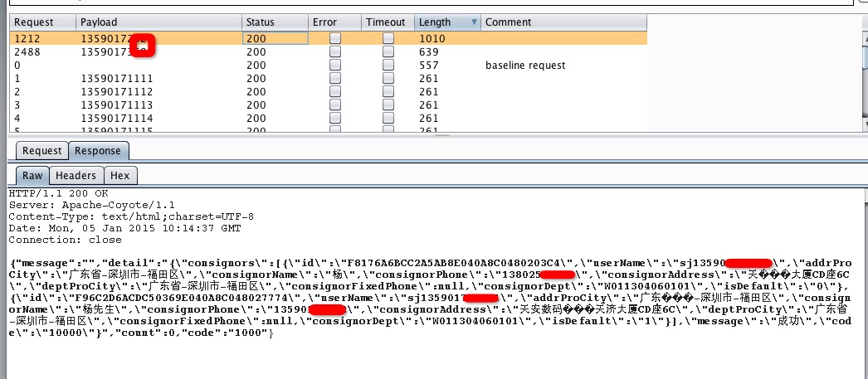Click length value 639
868x379 pixels.
tap(429, 52)
